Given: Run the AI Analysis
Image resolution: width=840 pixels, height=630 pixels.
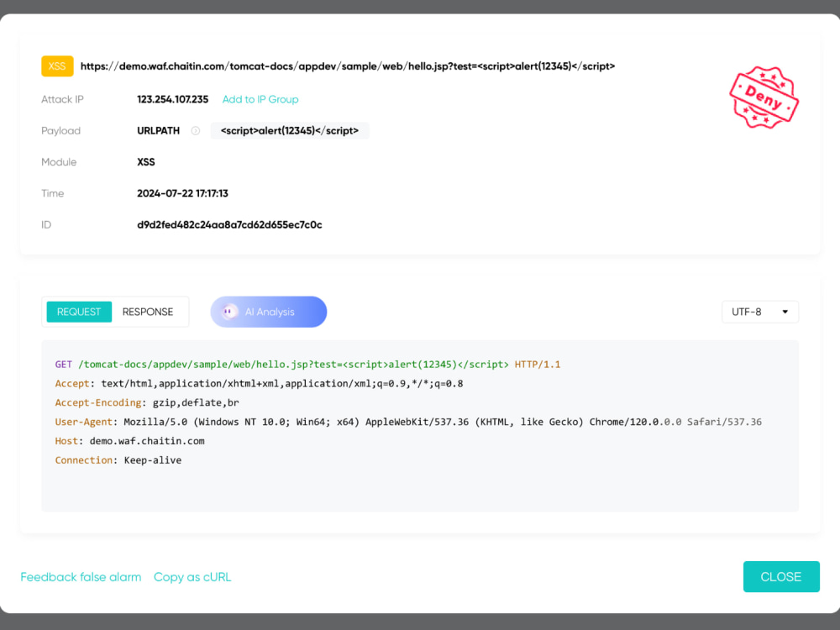Looking at the screenshot, I should (x=269, y=312).
